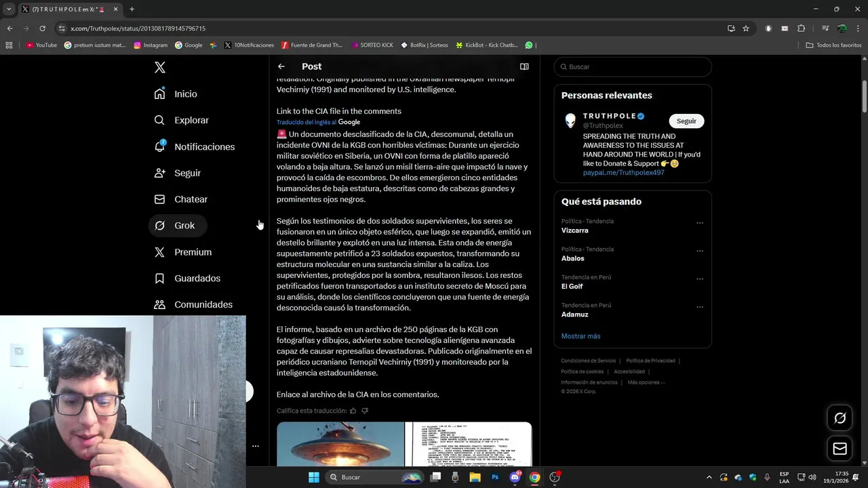This screenshot has width=868, height=488.
Task: Open Instagram bookmark
Action: 151,45
